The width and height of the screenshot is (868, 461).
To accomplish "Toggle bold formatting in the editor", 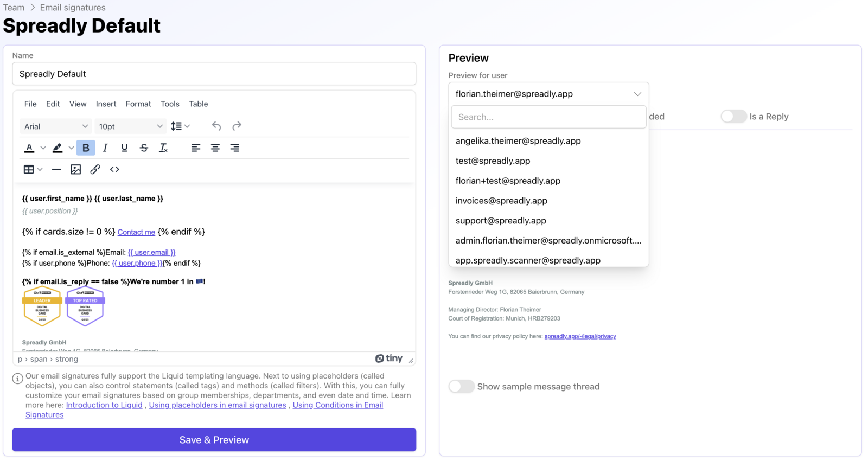I will click(x=86, y=148).
